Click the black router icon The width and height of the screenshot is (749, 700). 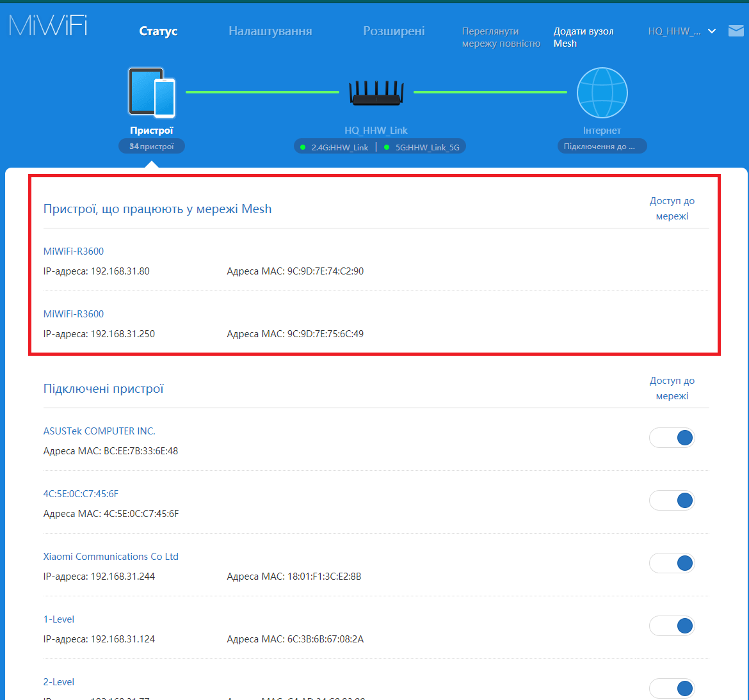[376, 93]
